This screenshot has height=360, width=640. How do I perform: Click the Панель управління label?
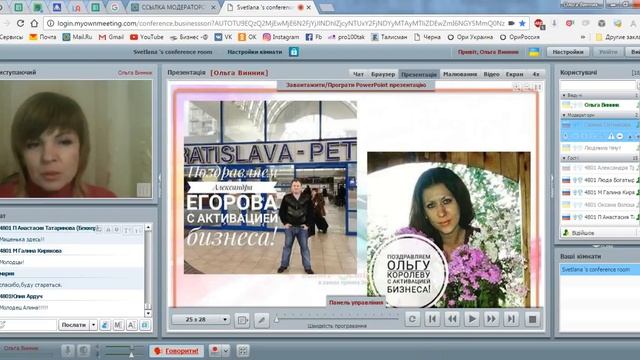tap(356, 302)
